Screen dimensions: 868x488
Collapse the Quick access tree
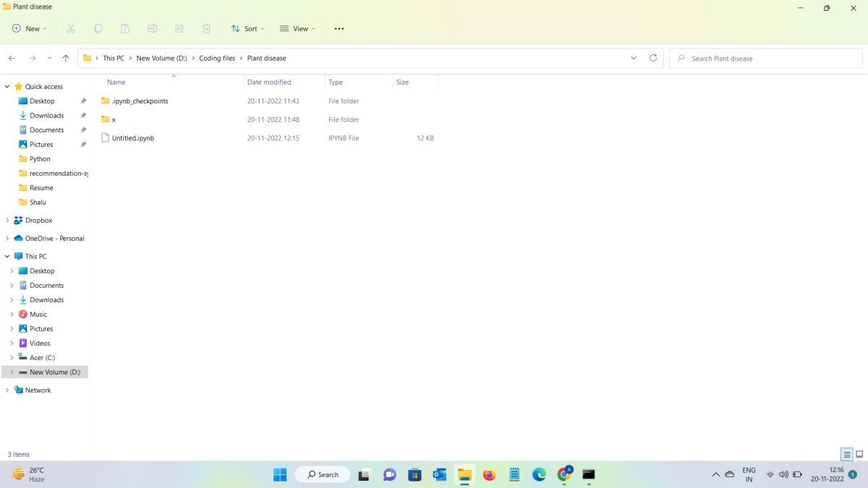[7, 87]
